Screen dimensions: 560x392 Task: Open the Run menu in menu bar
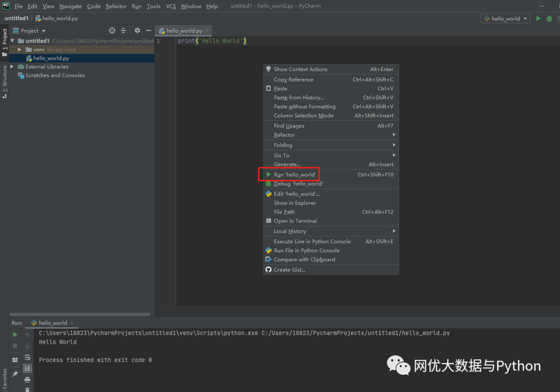pos(136,6)
